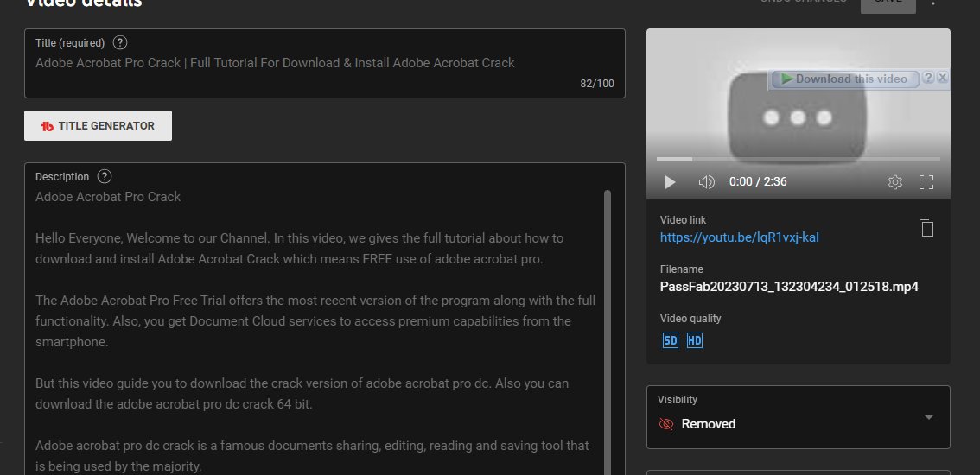980x475 pixels.
Task: Click into the video Title field
Action: click(x=324, y=63)
